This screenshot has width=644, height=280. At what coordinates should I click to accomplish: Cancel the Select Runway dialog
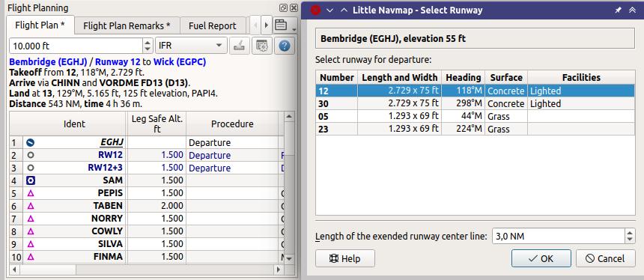point(605,258)
